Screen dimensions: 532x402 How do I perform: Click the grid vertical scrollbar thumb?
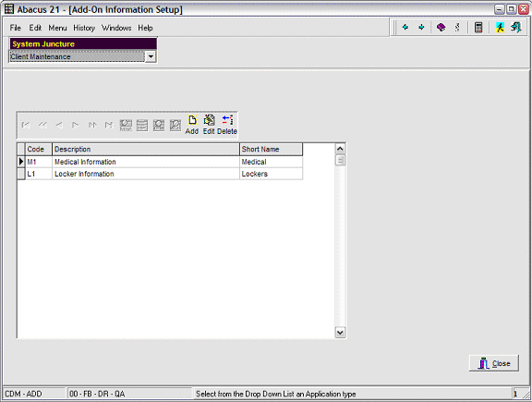tap(340, 160)
